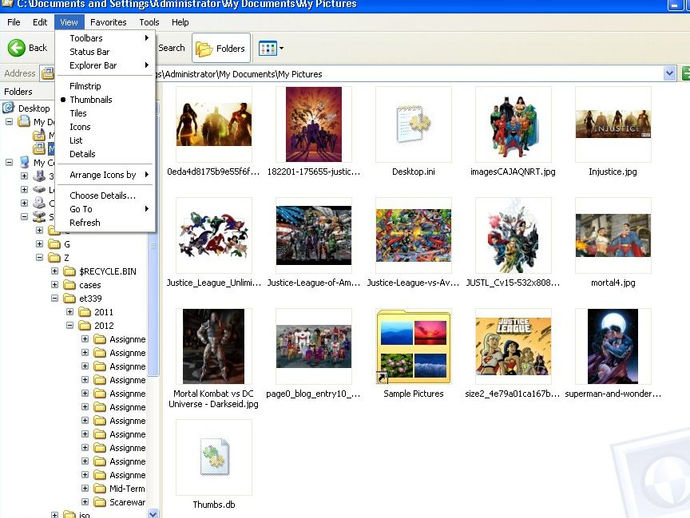Screen dimensions: 690x518
Task: Select the Details view mode
Action: coord(106,154)
